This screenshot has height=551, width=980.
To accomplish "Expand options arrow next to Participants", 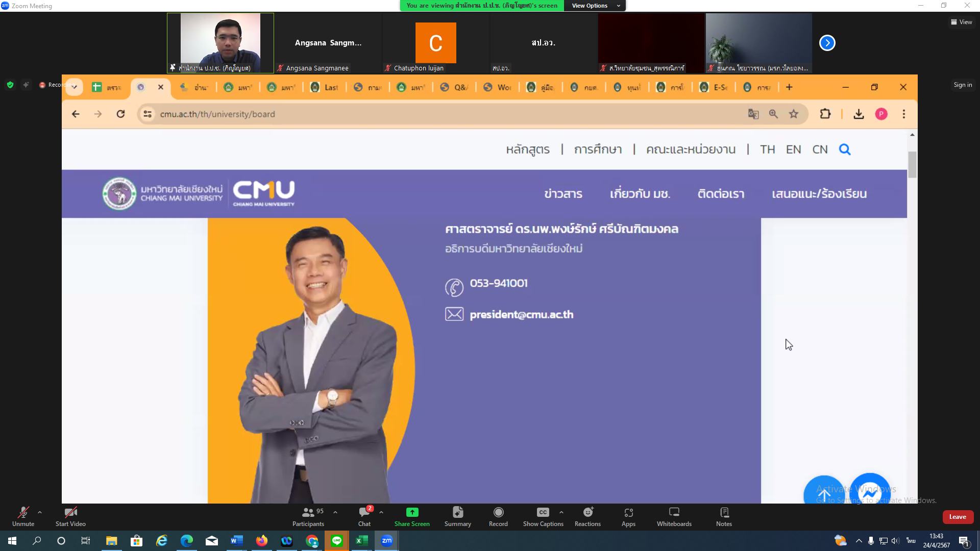I will point(335,512).
